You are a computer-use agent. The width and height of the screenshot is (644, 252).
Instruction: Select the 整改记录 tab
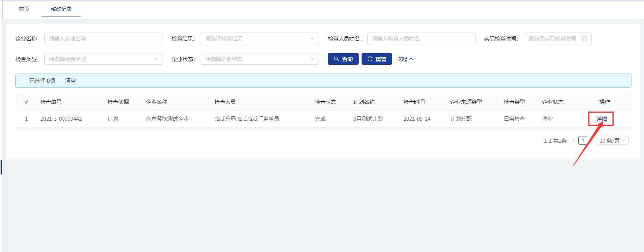click(61, 9)
